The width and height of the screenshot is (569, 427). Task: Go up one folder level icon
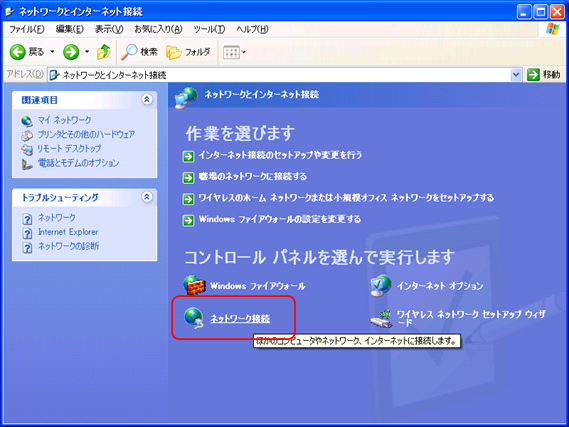click(104, 52)
